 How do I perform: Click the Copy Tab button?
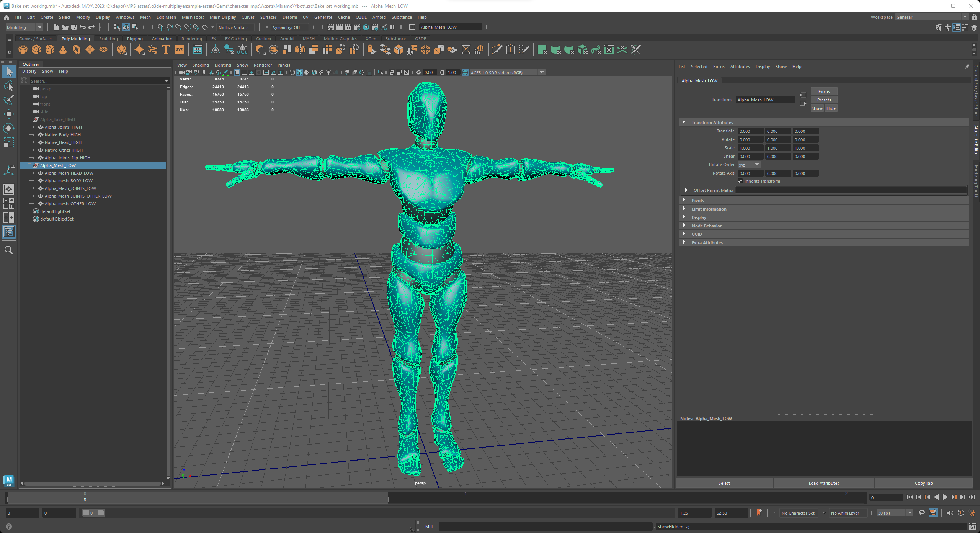coord(924,483)
